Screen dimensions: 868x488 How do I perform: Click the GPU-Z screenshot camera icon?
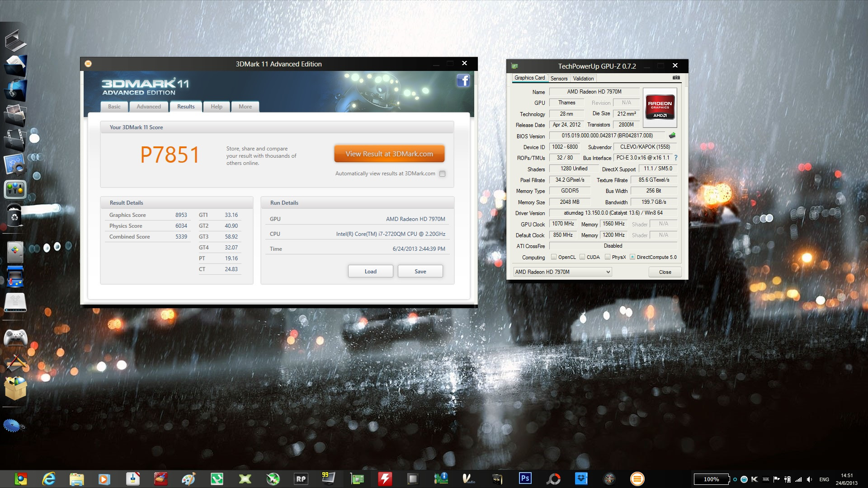coord(676,78)
